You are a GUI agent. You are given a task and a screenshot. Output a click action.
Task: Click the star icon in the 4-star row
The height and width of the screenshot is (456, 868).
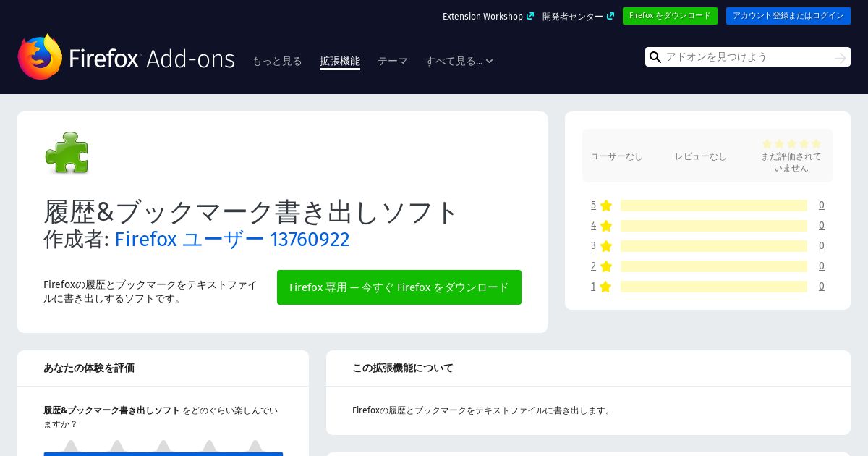pyautogui.click(x=606, y=226)
